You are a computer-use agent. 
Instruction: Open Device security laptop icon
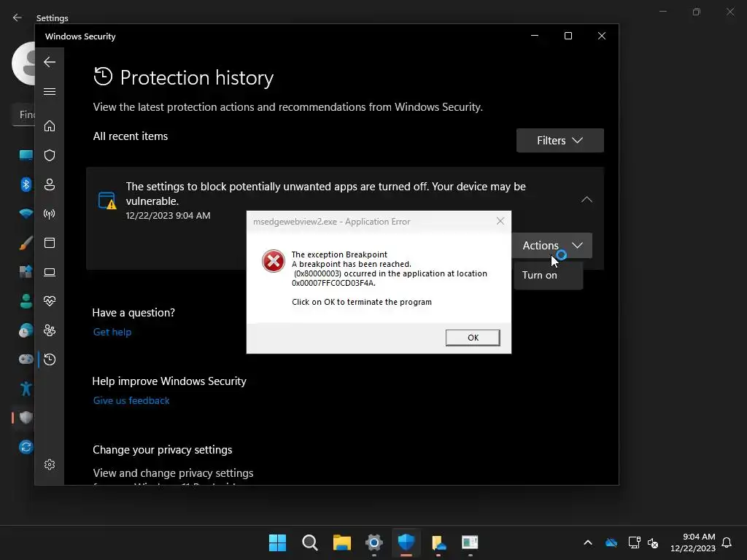point(50,272)
